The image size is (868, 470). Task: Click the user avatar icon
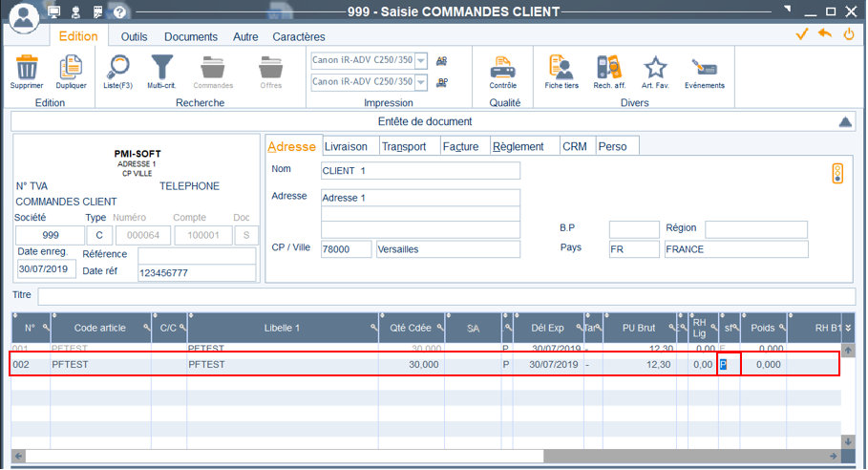tap(23, 16)
